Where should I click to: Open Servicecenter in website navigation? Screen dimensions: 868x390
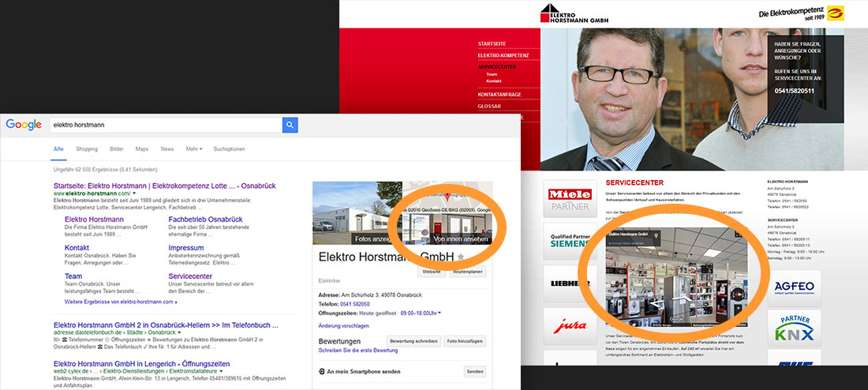[x=497, y=67]
